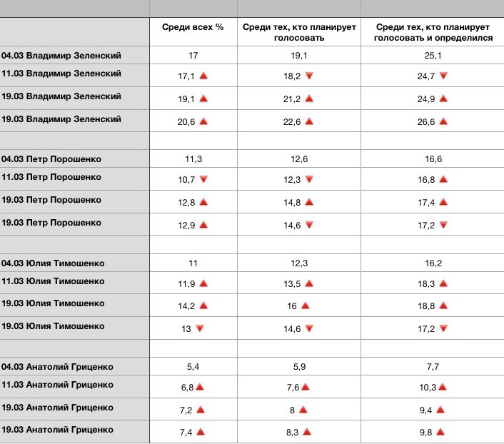Select the "Среди всех %" column header
The height and width of the screenshot is (444, 504).
[x=193, y=26]
